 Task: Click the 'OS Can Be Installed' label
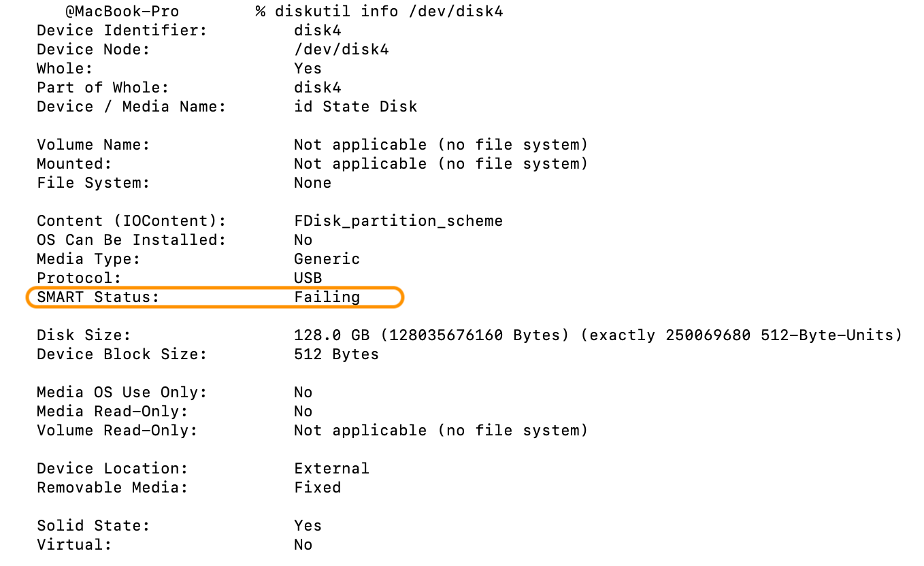tap(131, 240)
